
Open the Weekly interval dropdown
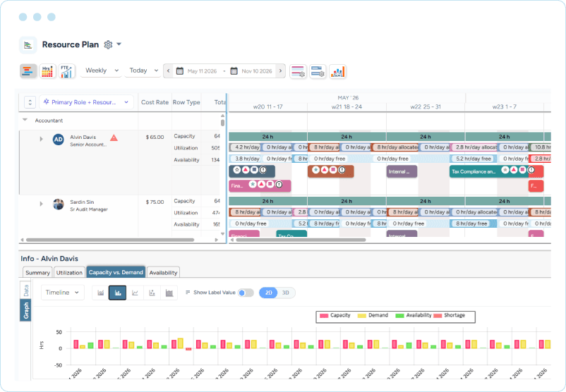pyautogui.click(x=101, y=71)
